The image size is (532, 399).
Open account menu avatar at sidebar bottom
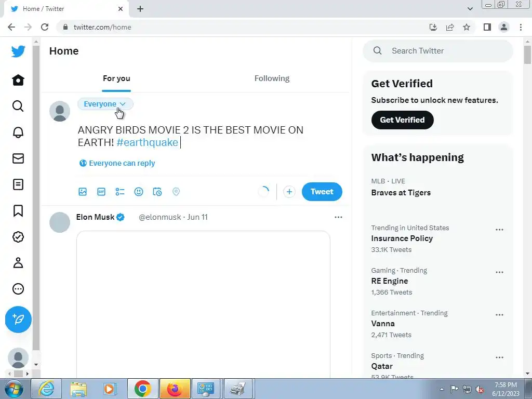pos(18,357)
